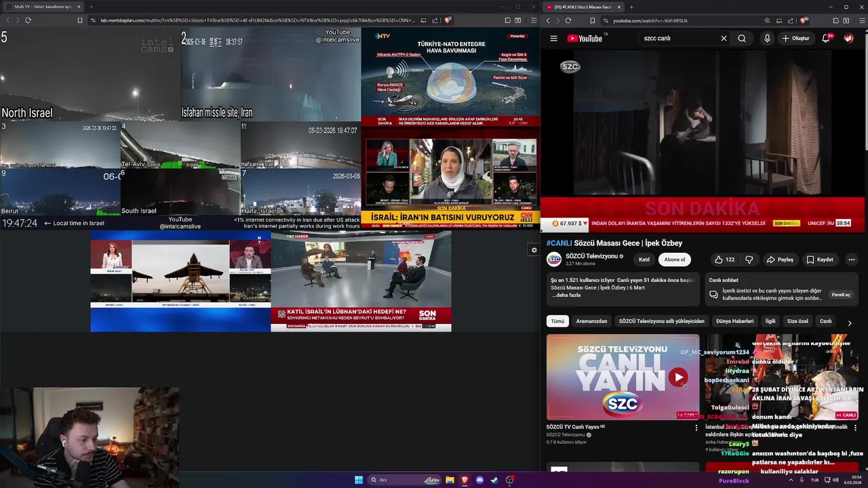Switch to the #CANLI Sözcü Masası browser tab
This screenshot has height=488, width=868.
pos(584,7)
